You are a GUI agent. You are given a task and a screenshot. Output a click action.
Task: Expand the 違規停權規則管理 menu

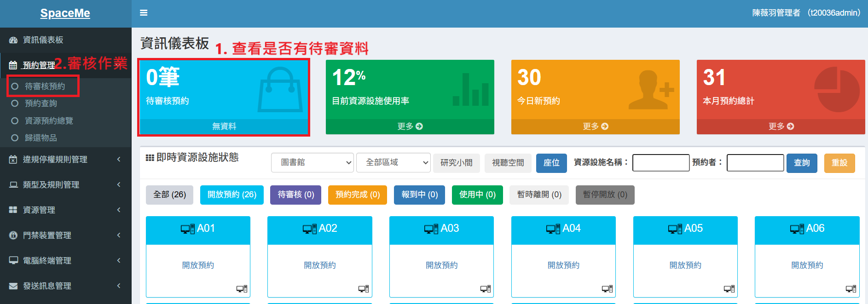click(x=55, y=160)
